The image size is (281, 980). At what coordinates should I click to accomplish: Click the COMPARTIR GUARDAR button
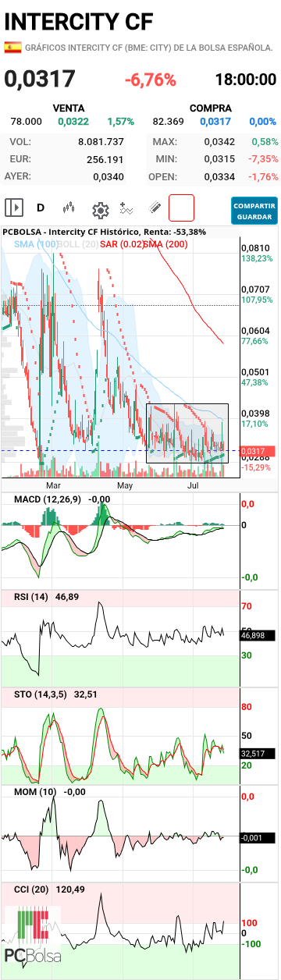coord(254,210)
